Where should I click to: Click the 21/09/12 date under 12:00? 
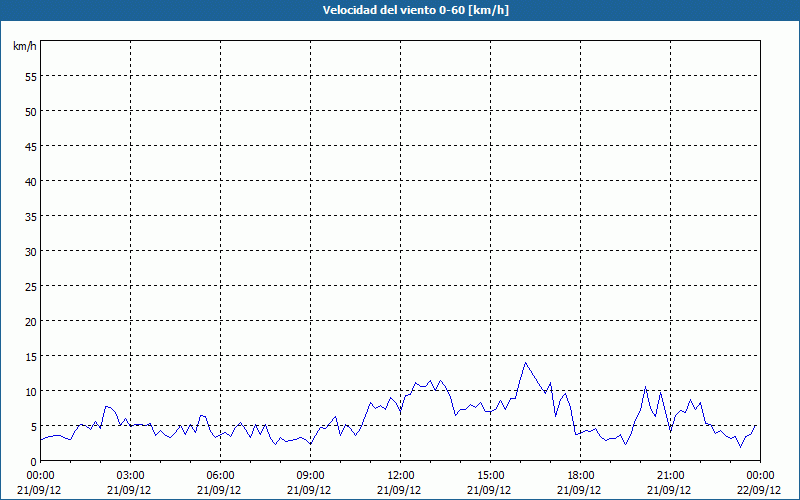399,490
